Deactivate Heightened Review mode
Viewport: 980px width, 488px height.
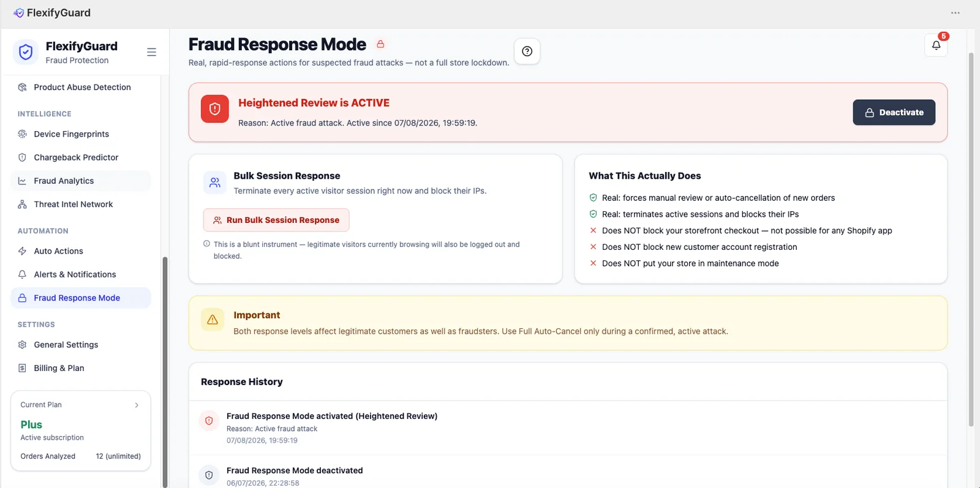[x=894, y=113]
